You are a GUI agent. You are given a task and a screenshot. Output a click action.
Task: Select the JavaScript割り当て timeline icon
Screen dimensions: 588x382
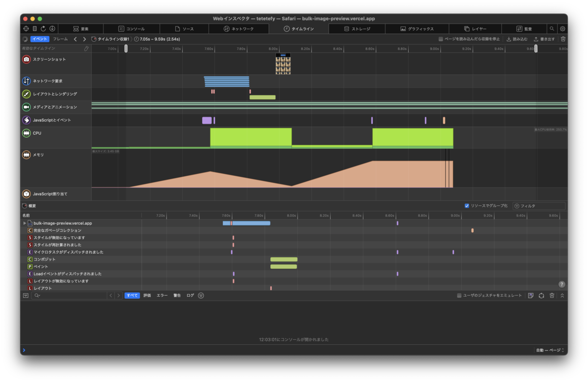pyautogui.click(x=26, y=194)
